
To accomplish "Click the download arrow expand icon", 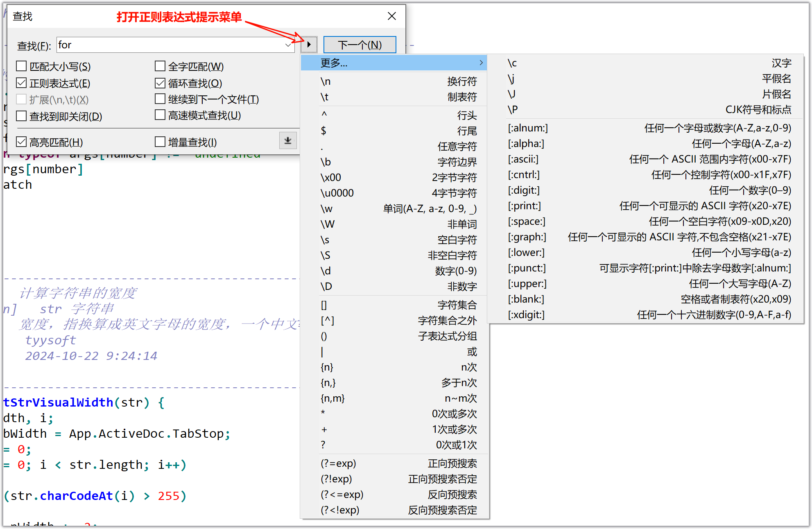I will pos(287,141).
